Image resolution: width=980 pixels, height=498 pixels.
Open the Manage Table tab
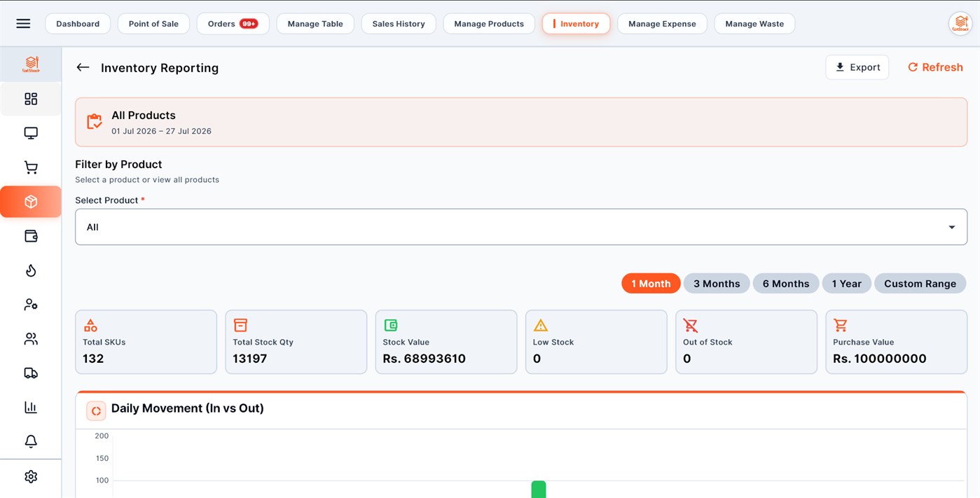pyautogui.click(x=315, y=24)
